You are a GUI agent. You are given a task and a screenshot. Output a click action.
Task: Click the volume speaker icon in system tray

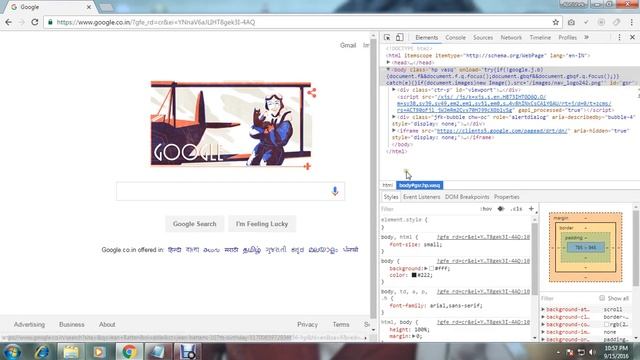point(592,352)
